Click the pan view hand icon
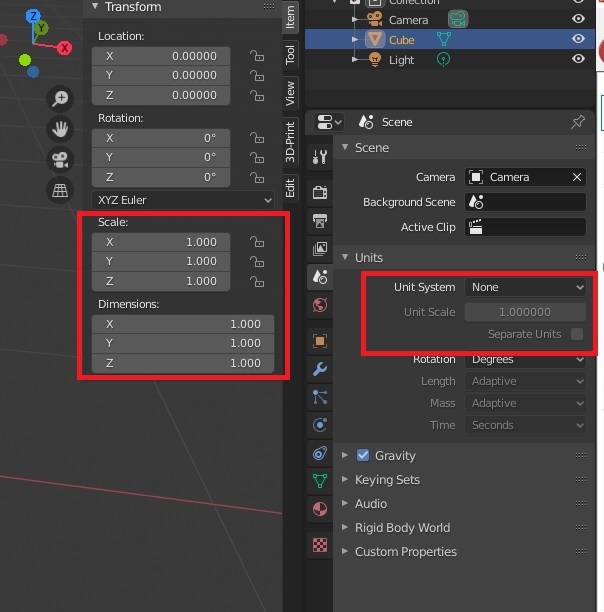This screenshot has height=612, width=604. [60, 129]
